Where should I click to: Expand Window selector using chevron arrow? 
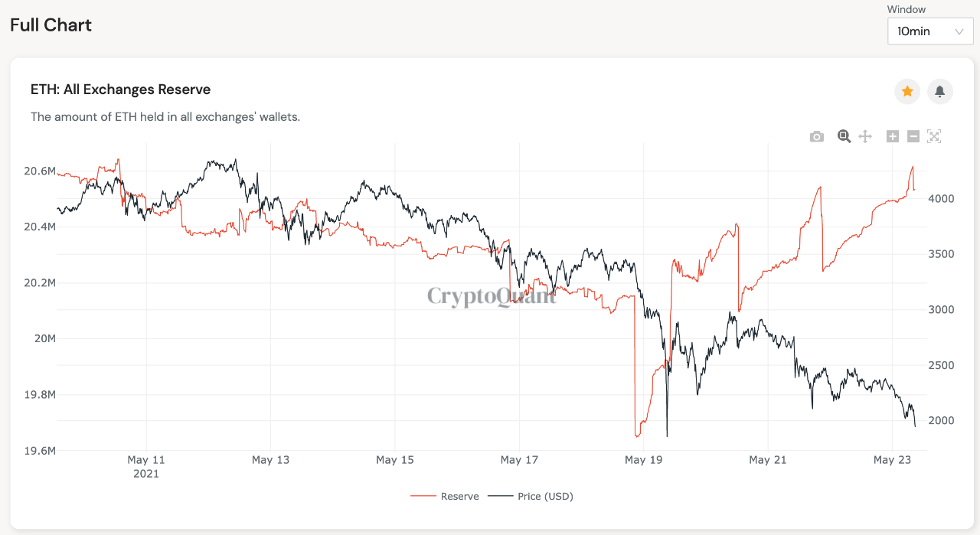tap(959, 31)
